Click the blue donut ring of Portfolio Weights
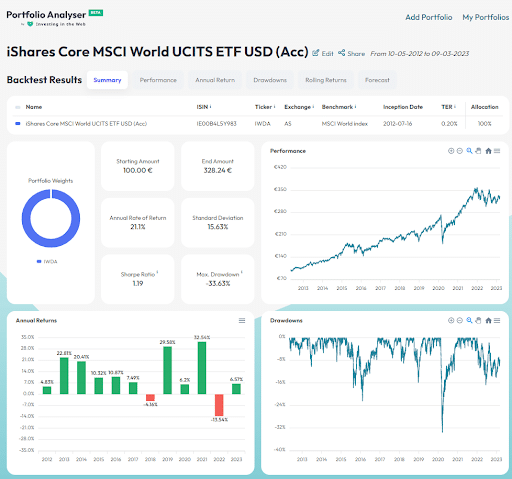The height and width of the screenshot is (479, 512). pyautogui.click(x=51, y=243)
